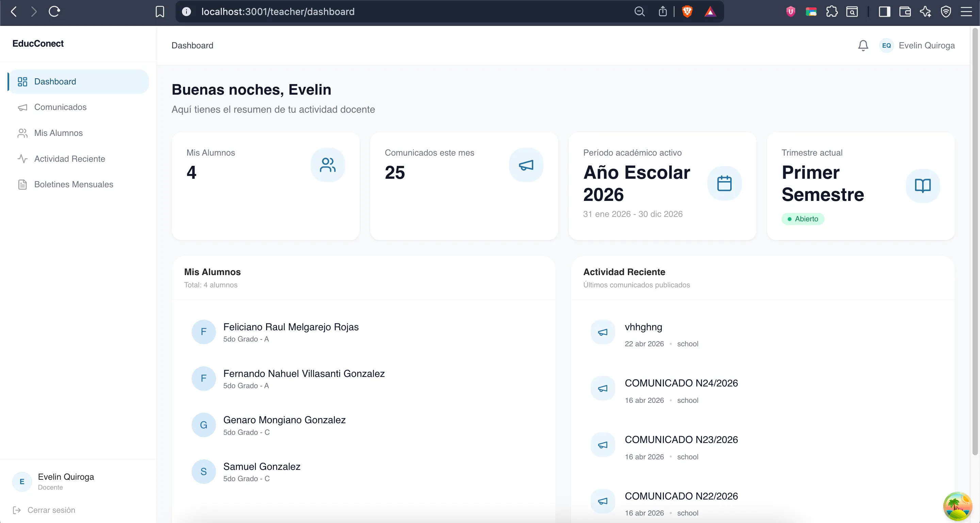The height and width of the screenshot is (523, 980).
Task: Open Actividad Reciente from sidebar
Action: point(69,159)
